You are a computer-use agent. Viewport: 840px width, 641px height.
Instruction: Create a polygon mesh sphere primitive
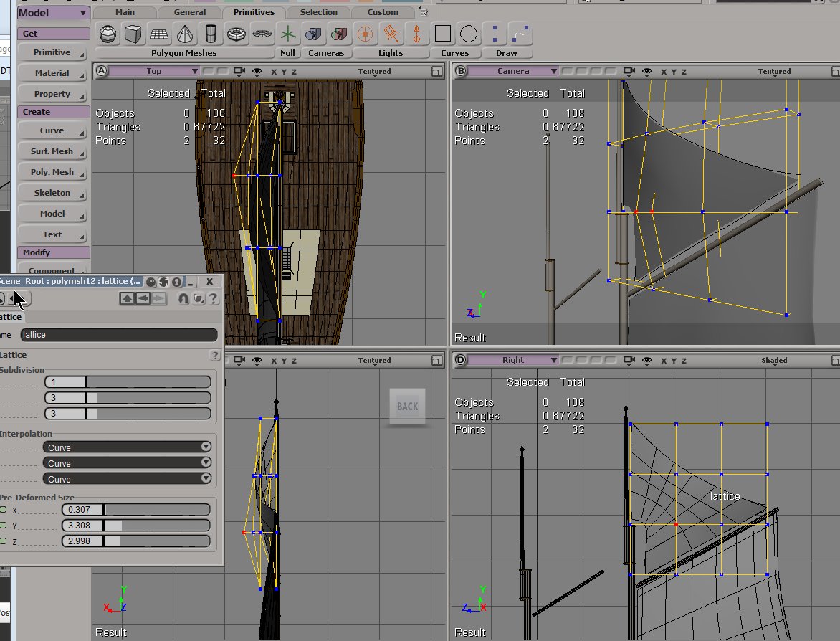click(108, 34)
